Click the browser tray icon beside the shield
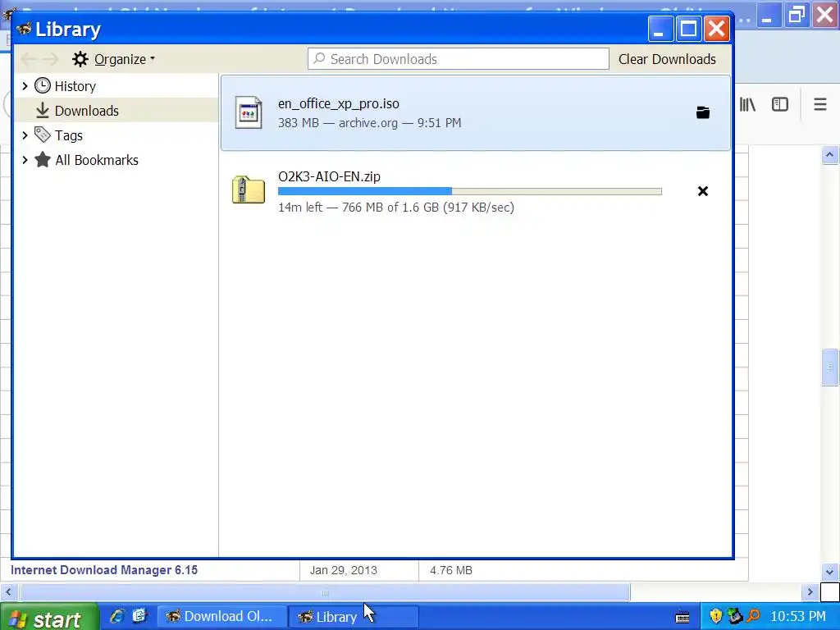The height and width of the screenshot is (630, 840). tap(734, 616)
